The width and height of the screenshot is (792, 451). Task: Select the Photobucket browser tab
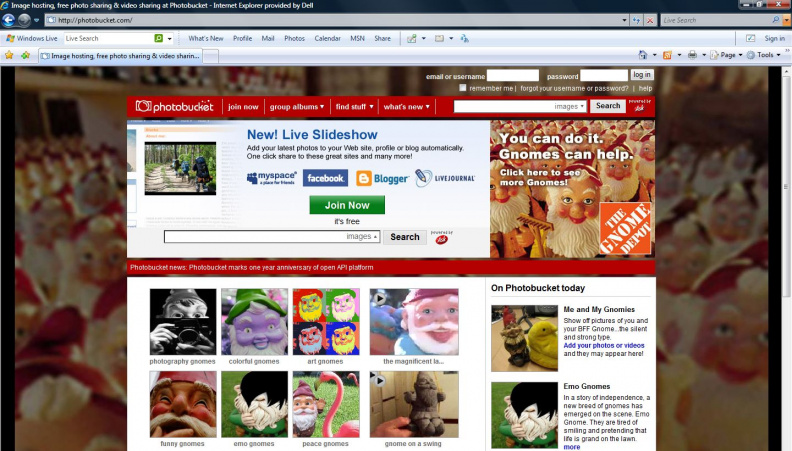[x=121, y=56]
